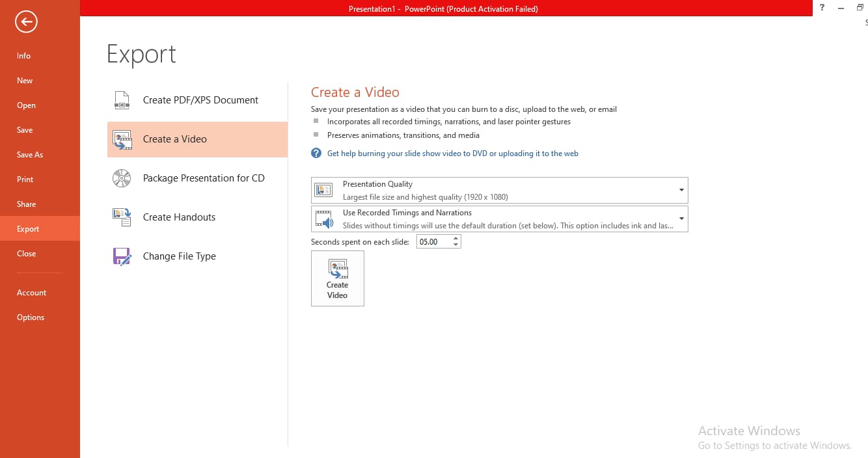Switch to the Share section
The height and width of the screenshot is (458, 868).
(27, 204)
